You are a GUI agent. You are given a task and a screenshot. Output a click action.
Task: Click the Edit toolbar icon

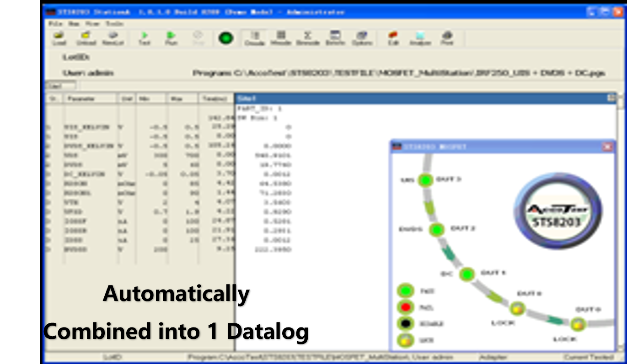click(393, 38)
